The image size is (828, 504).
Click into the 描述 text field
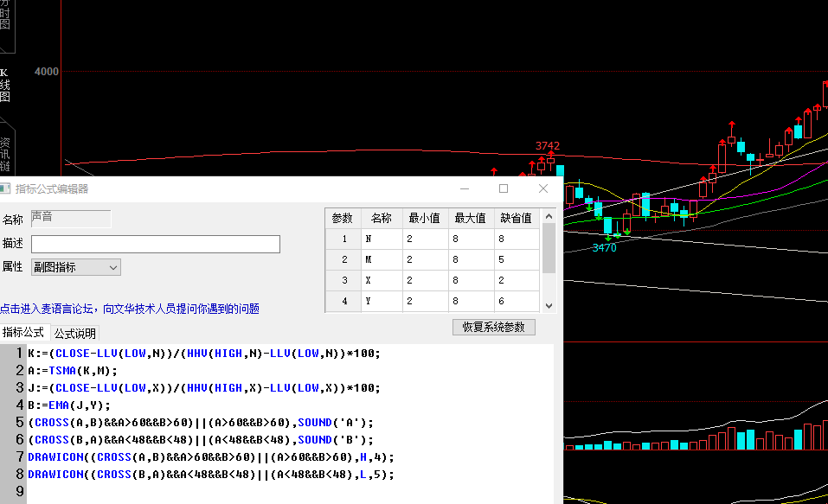[x=156, y=244]
